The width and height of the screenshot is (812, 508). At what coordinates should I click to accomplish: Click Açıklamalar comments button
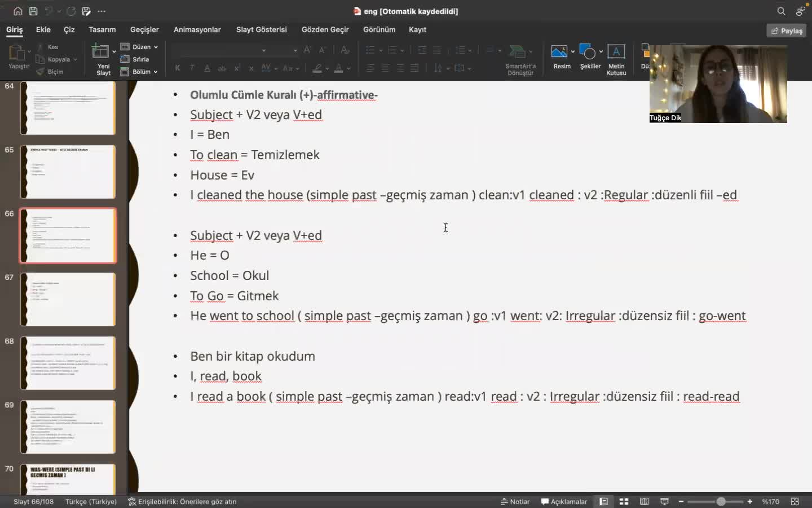564,501
